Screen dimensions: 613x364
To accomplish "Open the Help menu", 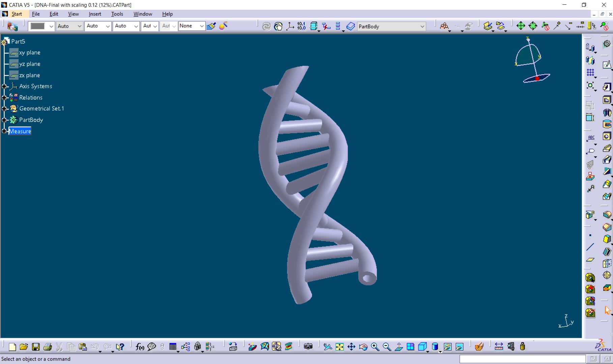I will point(167,14).
